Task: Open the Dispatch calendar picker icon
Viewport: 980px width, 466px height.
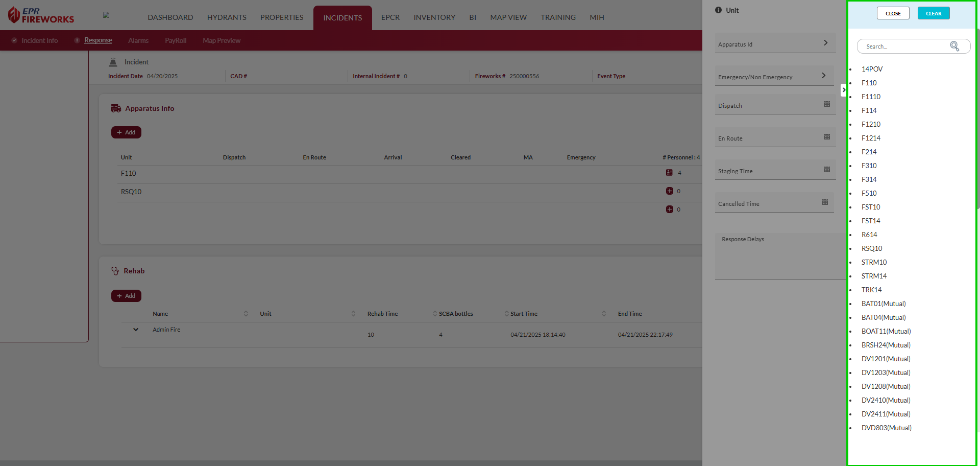Action: coord(826,104)
